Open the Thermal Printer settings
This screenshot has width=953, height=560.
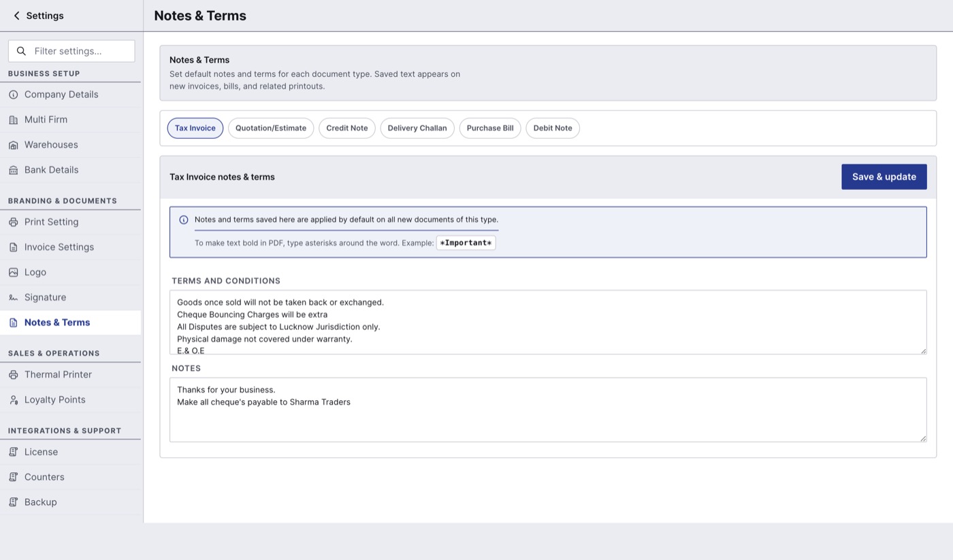(x=71, y=375)
